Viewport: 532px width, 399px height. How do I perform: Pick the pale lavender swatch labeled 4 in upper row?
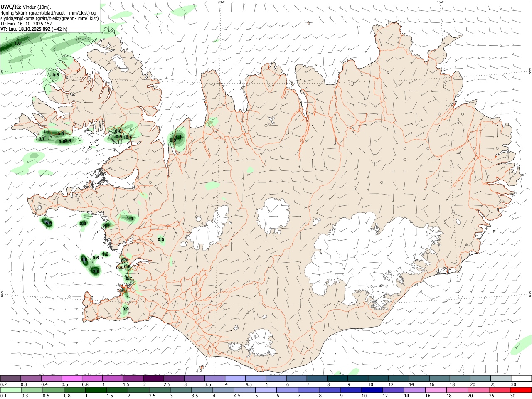click(x=235, y=378)
